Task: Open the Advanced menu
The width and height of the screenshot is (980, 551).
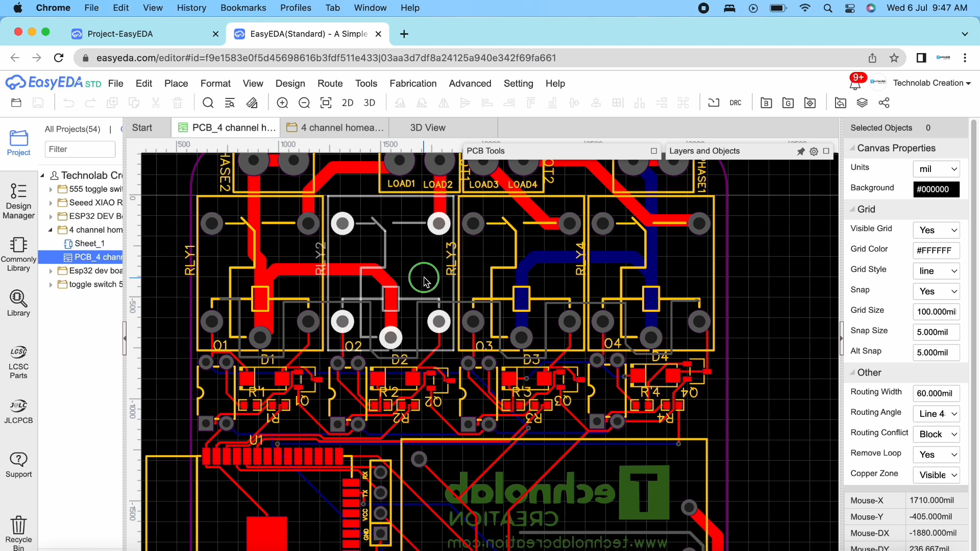Action: 470,84
